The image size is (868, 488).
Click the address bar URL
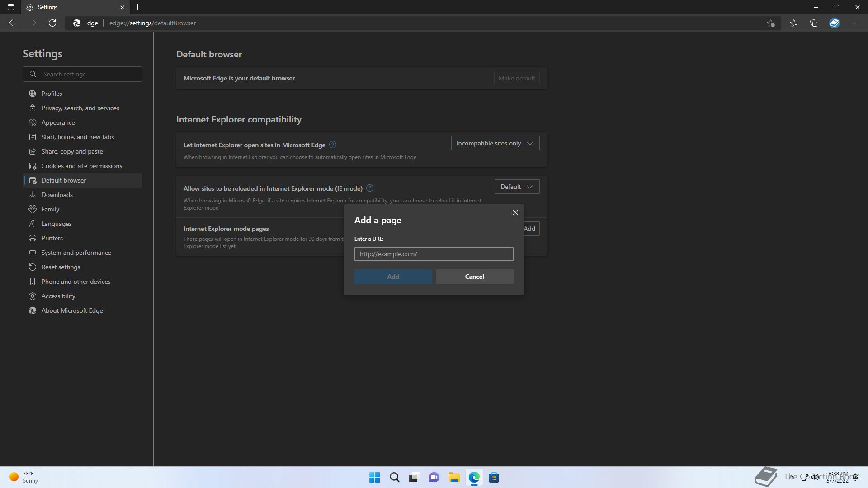click(153, 23)
